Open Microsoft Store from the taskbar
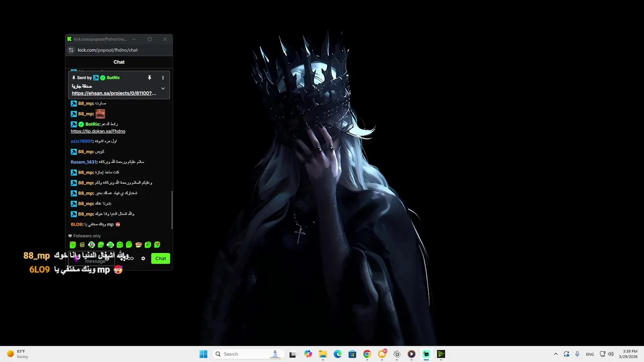The width and height of the screenshot is (644, 362). pyautogui.click(x=352, y=354)
